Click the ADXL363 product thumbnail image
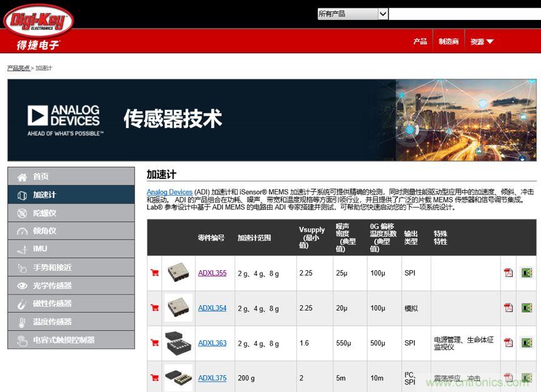The height and width of the screenshot is (392, 541). point(178,343)
